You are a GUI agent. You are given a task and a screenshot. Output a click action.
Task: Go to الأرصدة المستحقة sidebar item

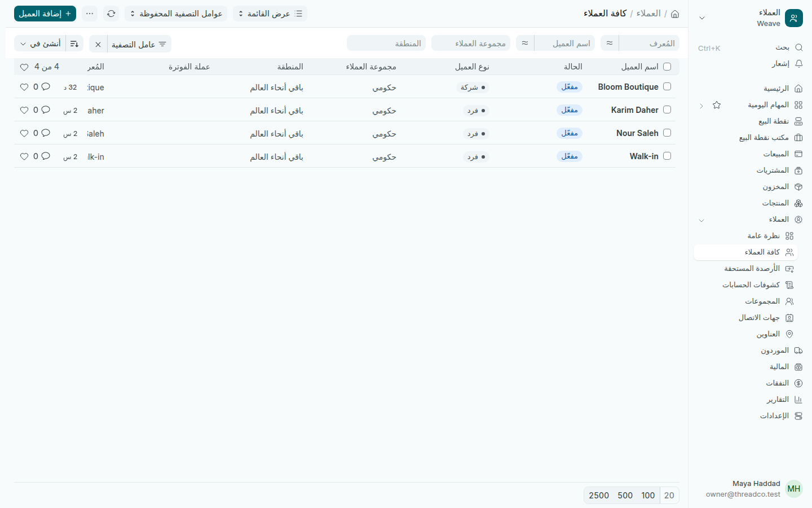coord(746,269)
